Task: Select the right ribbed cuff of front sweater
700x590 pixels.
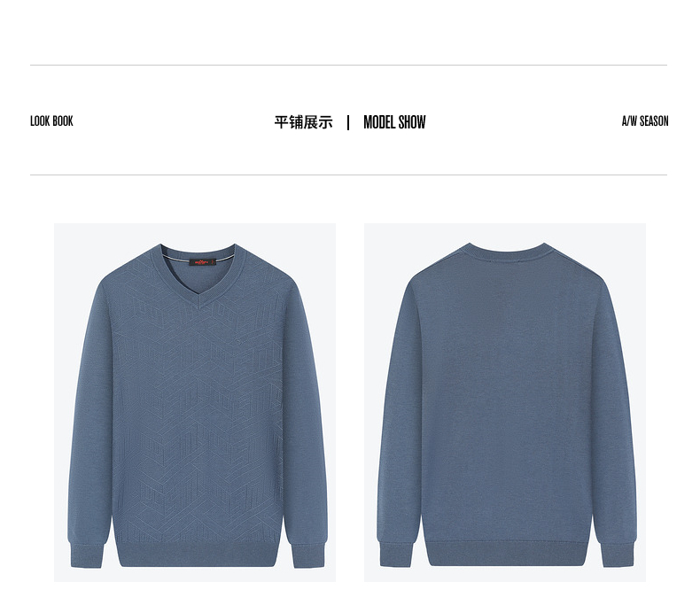Action: coord(307,555)
